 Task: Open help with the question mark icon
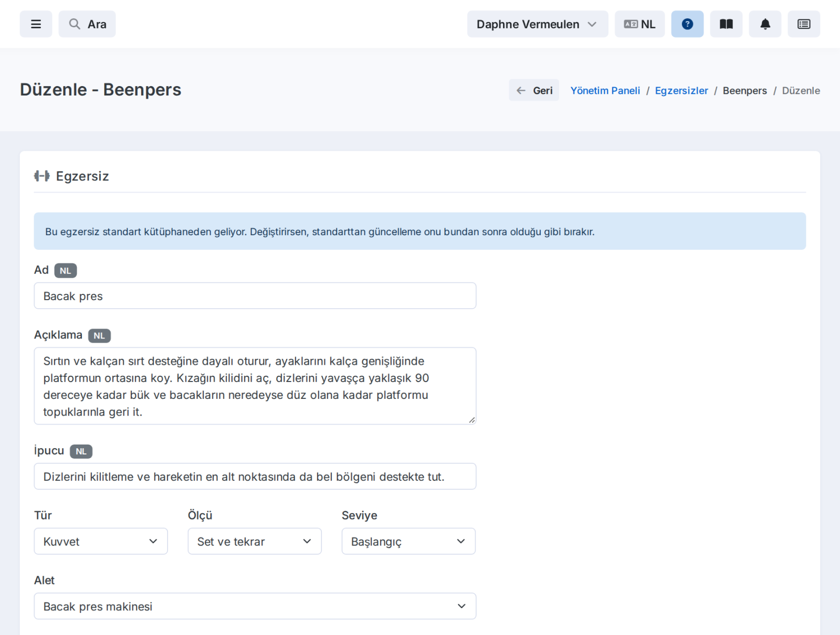pyautogui.click(x=687, y=24)
